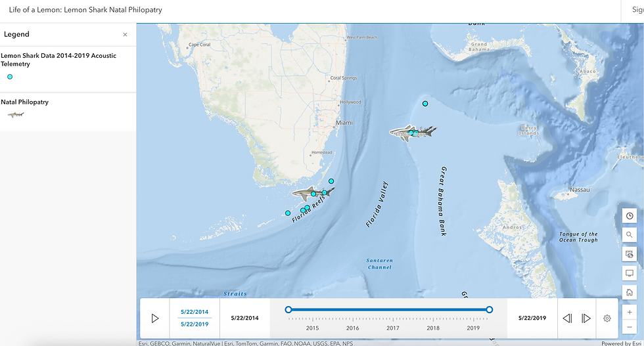Viewport: 644px width, 346px height.
Task: Click 2015 tick on timeline
Action: [313, 328]
